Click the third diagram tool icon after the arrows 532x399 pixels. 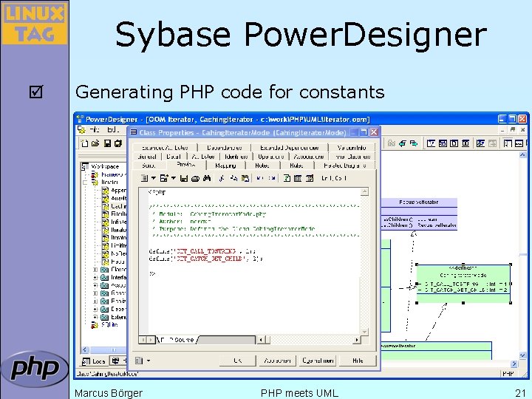tap(454, 143)
